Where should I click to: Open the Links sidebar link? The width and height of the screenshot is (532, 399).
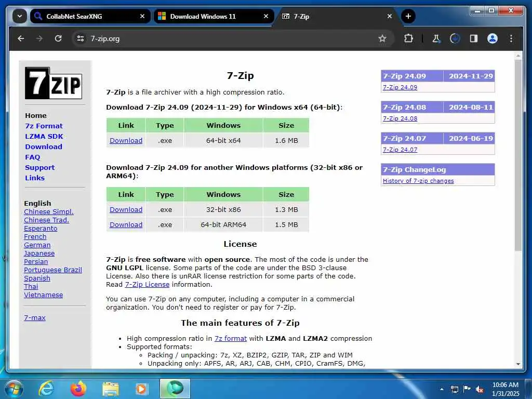coord(35,178)
